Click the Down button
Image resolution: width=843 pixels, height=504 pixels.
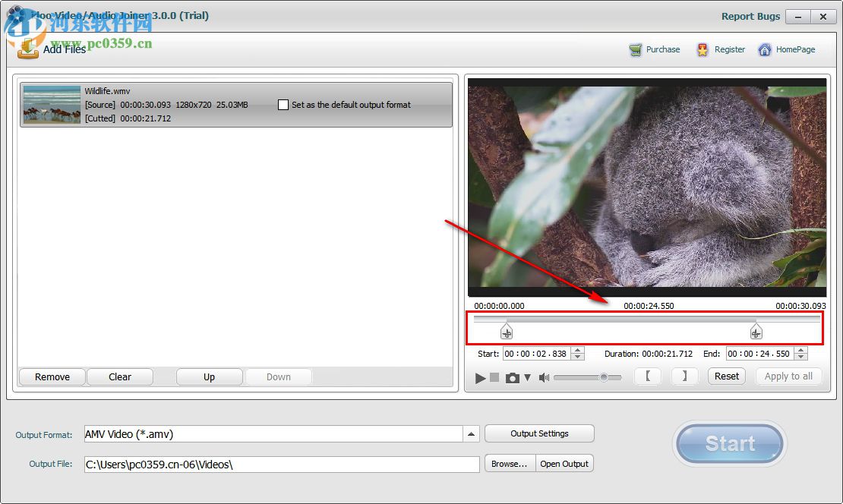pyautogui.click(x=279, y=376)
